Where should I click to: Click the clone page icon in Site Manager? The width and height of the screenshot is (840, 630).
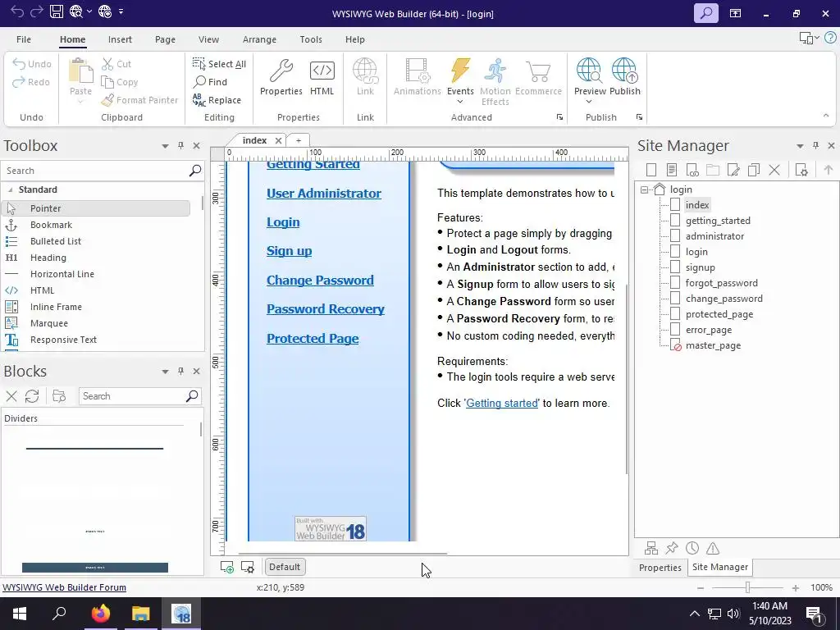coord(754,171)
